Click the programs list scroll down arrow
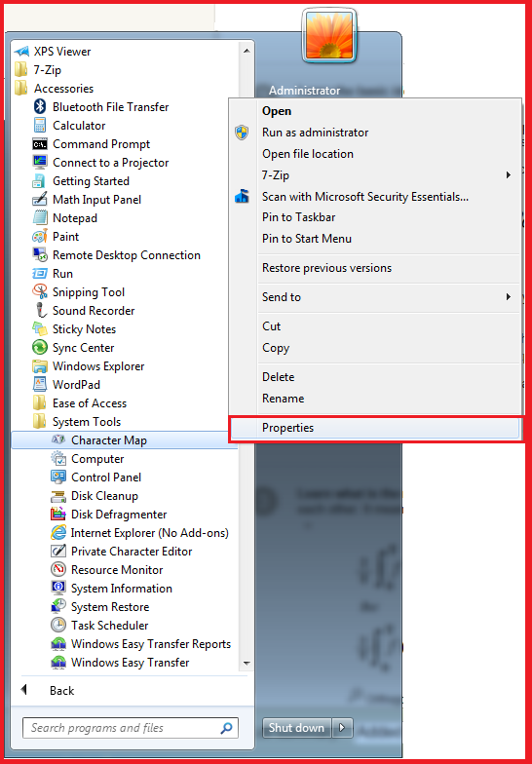The width and height of the screenshot is (532, 764). (x=247, y=663)
